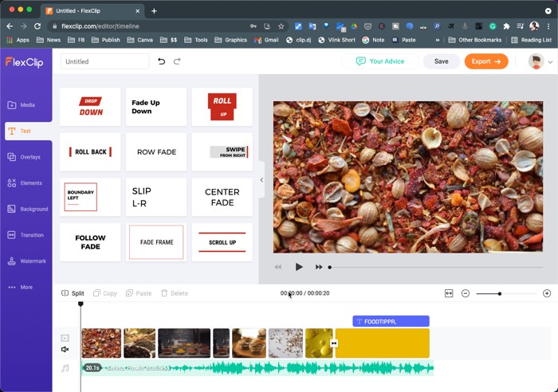
Task: Click the video track icon
Action: pyautogui.click(x=65, y=338)
